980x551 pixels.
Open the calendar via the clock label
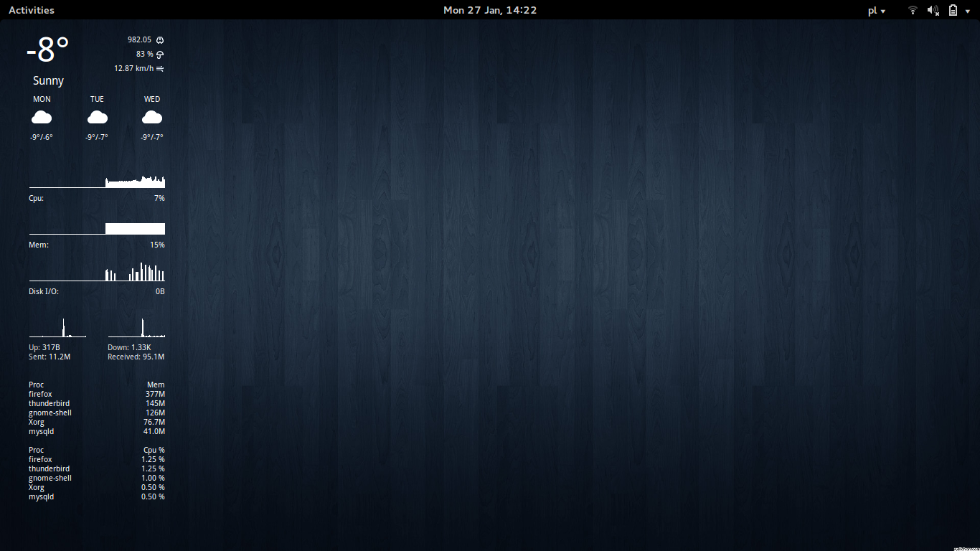click(x=490, y=10)
